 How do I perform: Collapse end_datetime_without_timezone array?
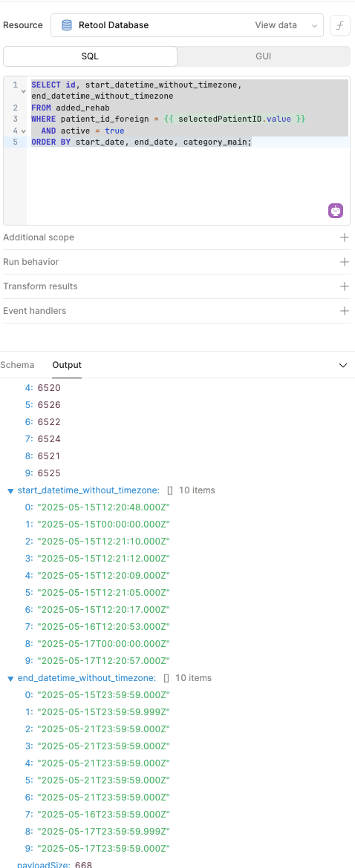(x=10, y=678)
